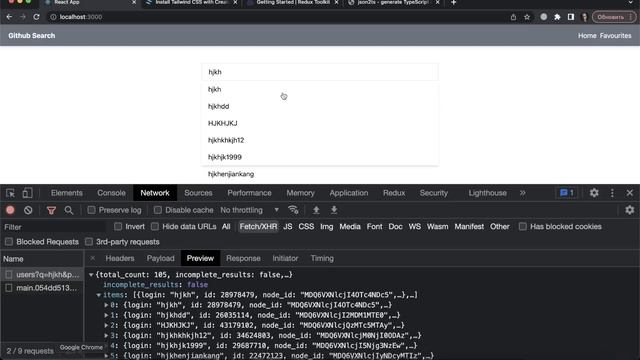The height and width of the screenshot is (360, 640).
Task: Show more DevTools tabs chevron
Action: [x=522, y=193]
